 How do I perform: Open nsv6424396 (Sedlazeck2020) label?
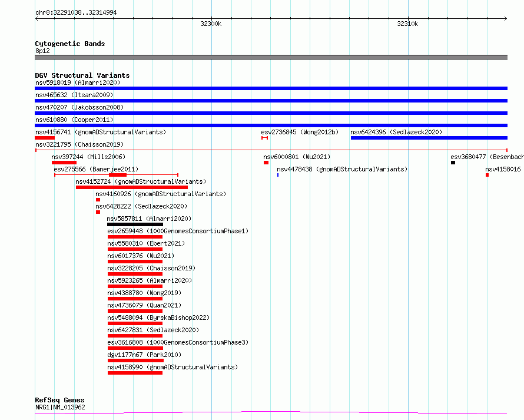tap(396, 132)
